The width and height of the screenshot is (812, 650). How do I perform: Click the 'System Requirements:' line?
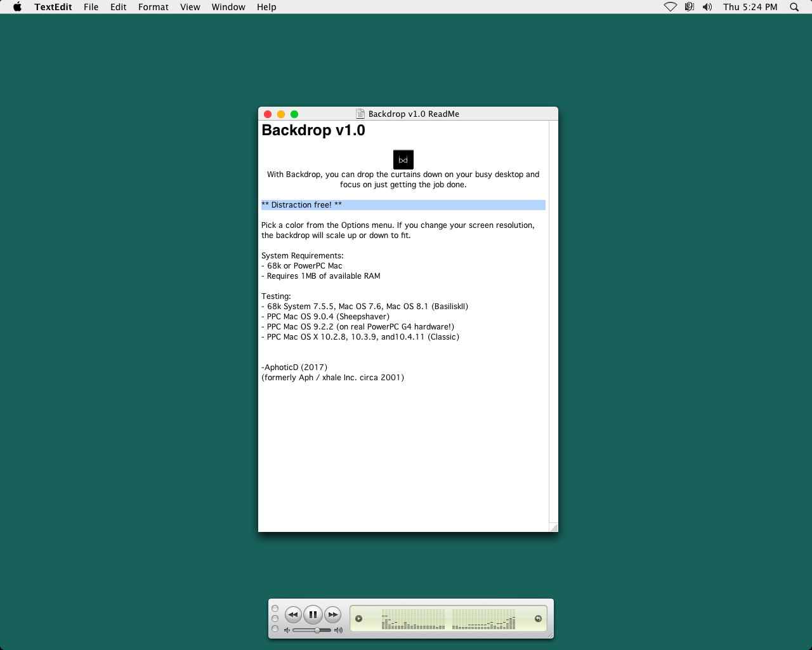303,256
